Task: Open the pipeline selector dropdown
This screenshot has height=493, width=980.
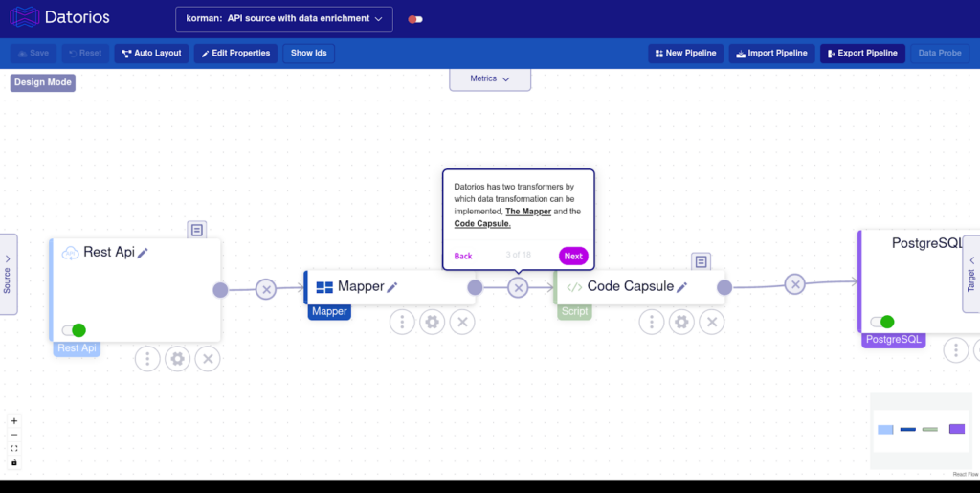Action: 283,19
